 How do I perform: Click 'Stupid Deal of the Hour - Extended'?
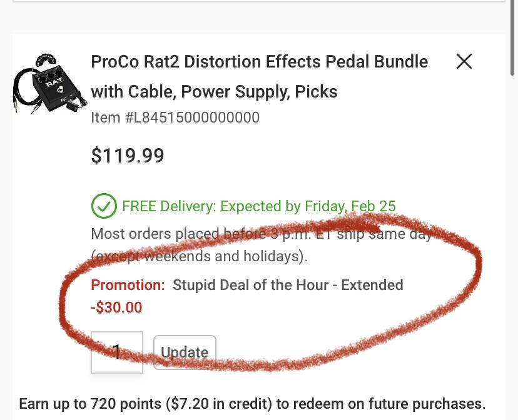[288, 285]
